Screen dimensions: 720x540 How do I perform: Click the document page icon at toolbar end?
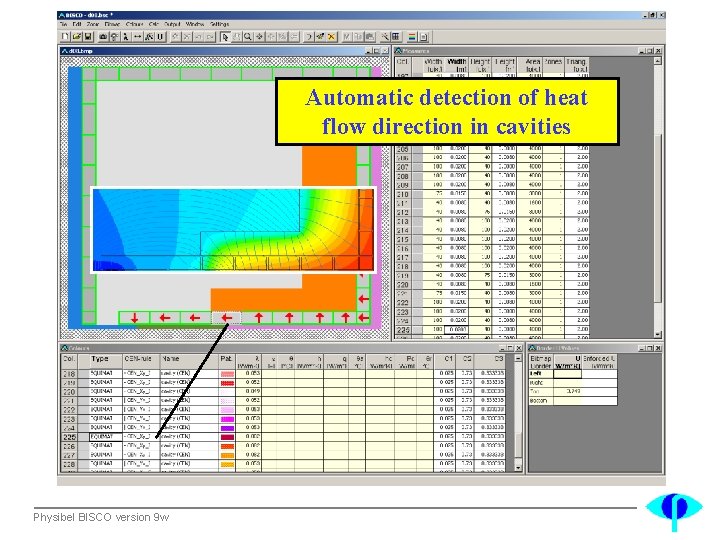pyautogui.click(x=423, y=37)
